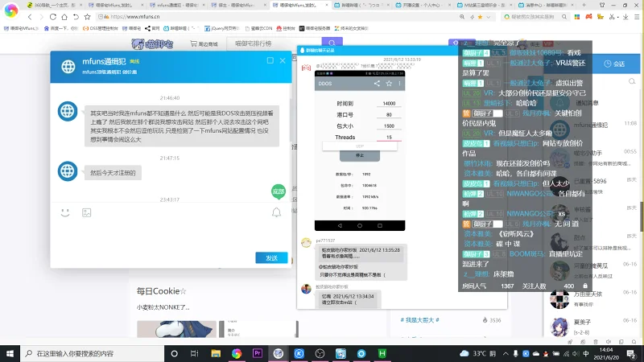Screen dimensions: 644x362
Task: Open a new browser tab with the plus
Action: click(x=584, y=6)
